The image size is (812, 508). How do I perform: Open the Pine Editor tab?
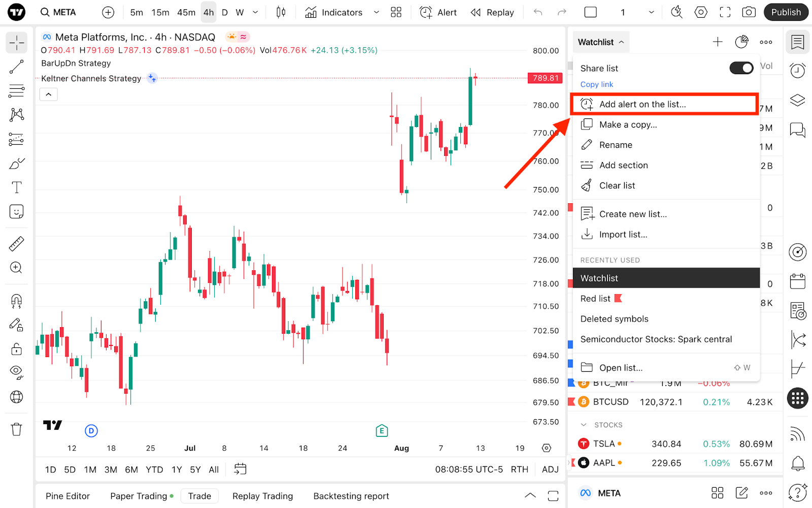coord(67,496)
